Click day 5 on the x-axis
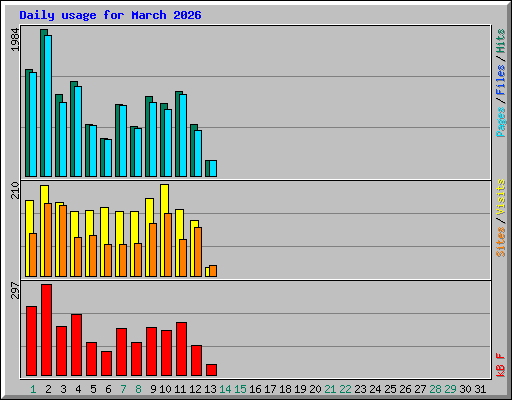512x400 pixels. [93, 389]
